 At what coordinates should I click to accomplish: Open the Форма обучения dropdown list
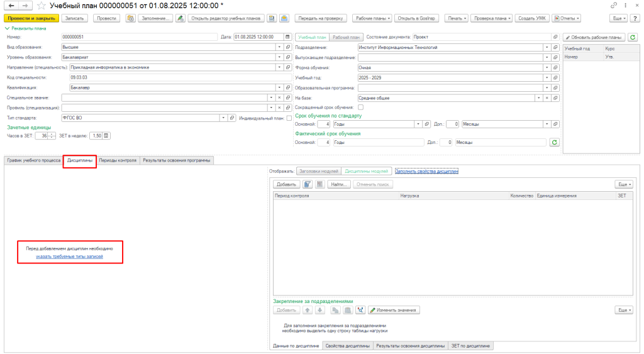546,67
